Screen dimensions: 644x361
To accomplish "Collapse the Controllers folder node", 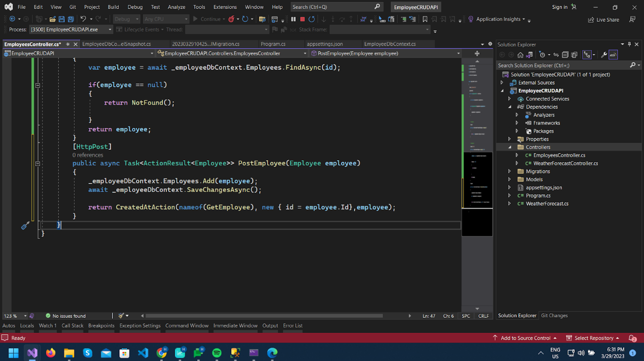I will (509, 147).
